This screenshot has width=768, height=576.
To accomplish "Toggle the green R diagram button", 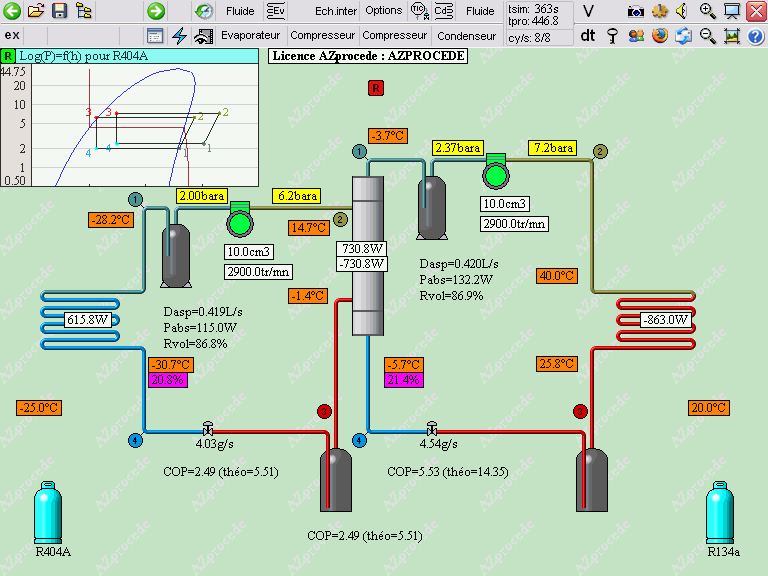I will [x=8, y=56].
